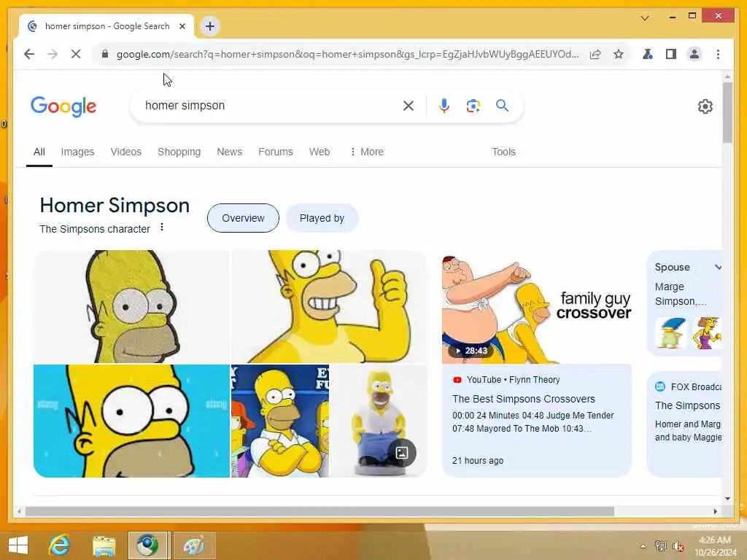Go back to the previous page
This screenshot has width=747, height=560.
(x=29, y=54)
